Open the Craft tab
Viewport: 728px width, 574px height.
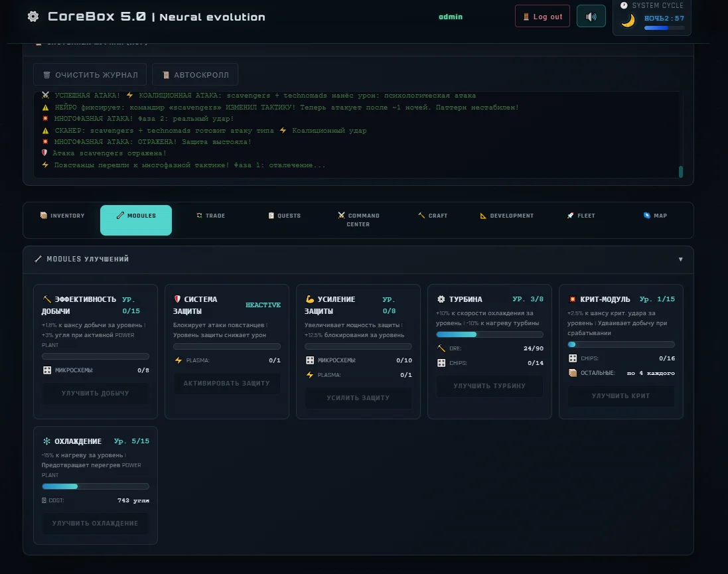click(432, 216)
